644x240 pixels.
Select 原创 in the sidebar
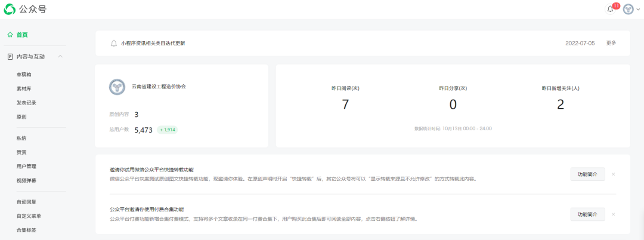click(x=22, y=116)
